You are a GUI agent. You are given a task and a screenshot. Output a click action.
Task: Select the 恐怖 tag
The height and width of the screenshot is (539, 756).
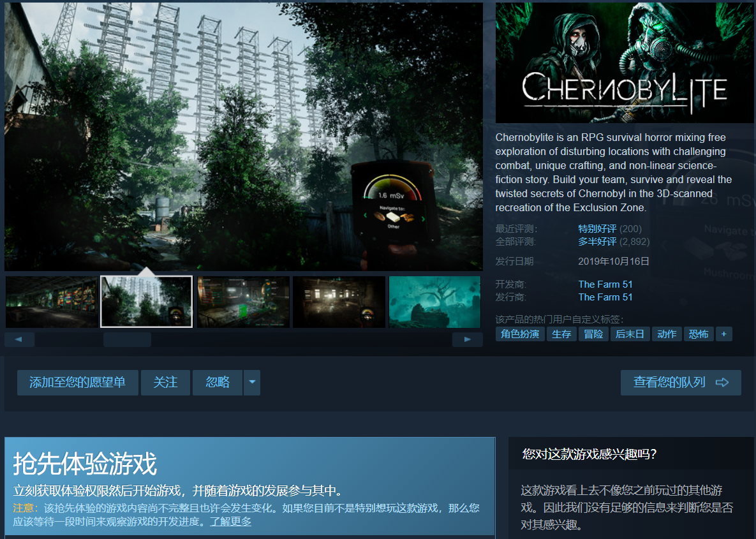pyautogui.click(x=699, y=334)
